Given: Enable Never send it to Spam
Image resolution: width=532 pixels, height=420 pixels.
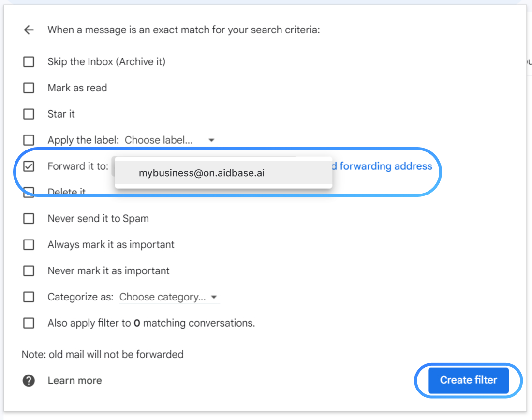Looking at the screenshot, I should (28, 218).
